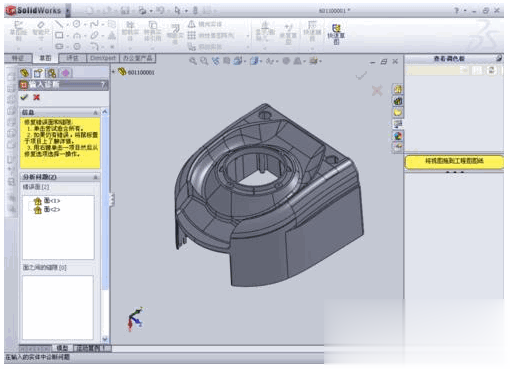Click the 快速草图 Rapid Sketch toolbar button
Image resolution: width=510 pixels, height=369 pixels.
(336, 34)
